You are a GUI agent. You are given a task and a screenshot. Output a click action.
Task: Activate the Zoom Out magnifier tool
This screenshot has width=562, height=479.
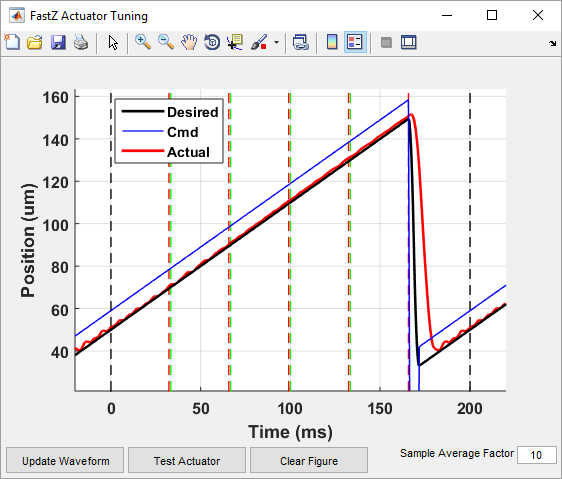(x=166, y=42)
